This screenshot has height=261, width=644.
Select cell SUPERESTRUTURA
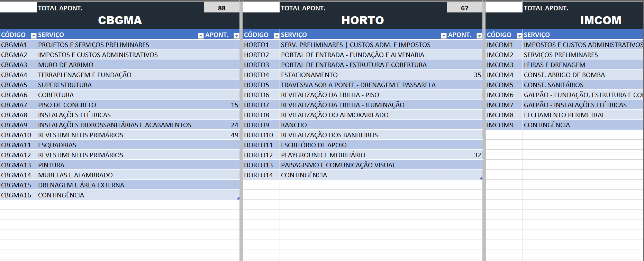[120, 85]
